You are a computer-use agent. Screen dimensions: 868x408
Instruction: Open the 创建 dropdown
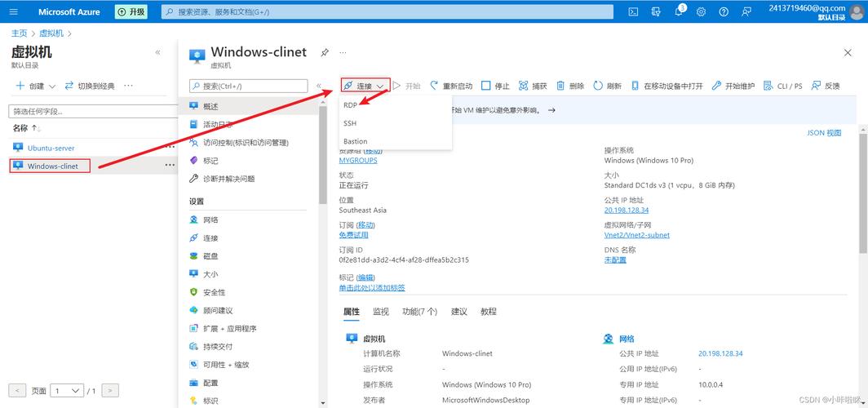35,86
